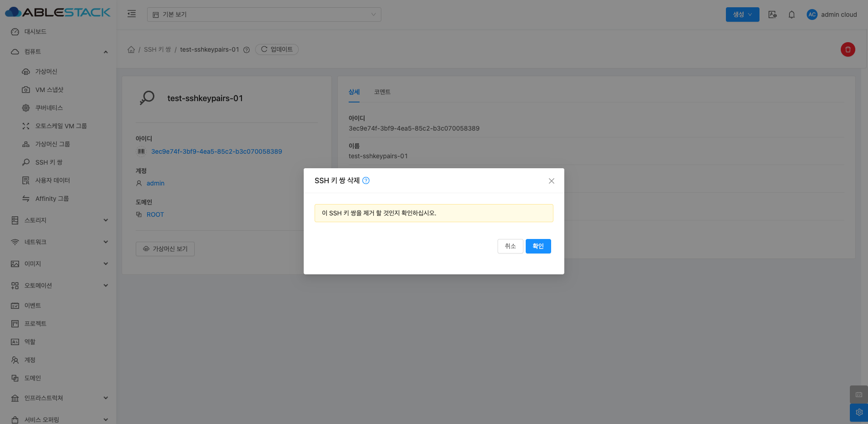Open the admin account link
868x424 pixels.
[x=155, y=183]
